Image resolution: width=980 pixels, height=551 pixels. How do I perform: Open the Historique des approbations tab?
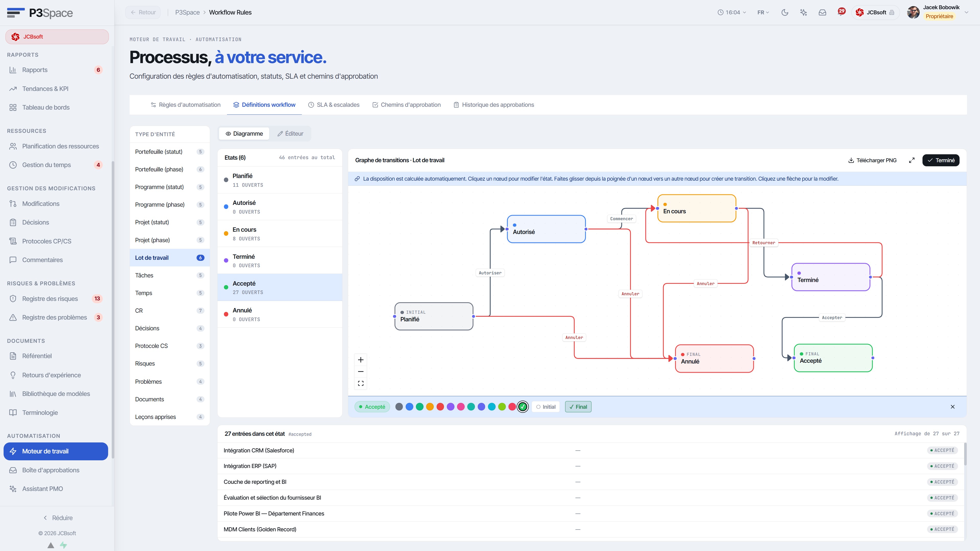[493, 104]
